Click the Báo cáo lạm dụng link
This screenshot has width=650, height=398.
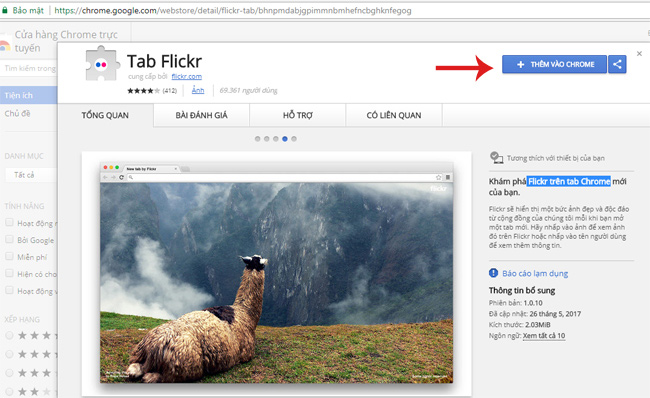(x=535, y=274)
